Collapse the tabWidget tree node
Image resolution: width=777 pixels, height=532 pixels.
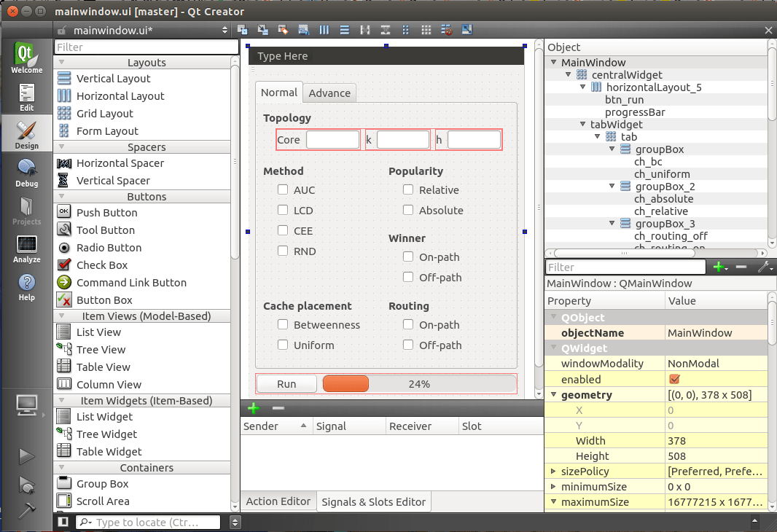click(x=583, y=125)
